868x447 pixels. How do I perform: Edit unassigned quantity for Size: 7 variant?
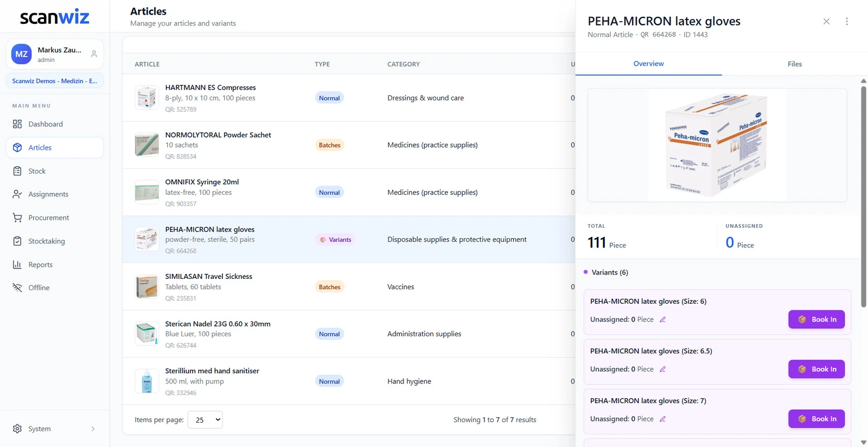(x=662, y=419)
